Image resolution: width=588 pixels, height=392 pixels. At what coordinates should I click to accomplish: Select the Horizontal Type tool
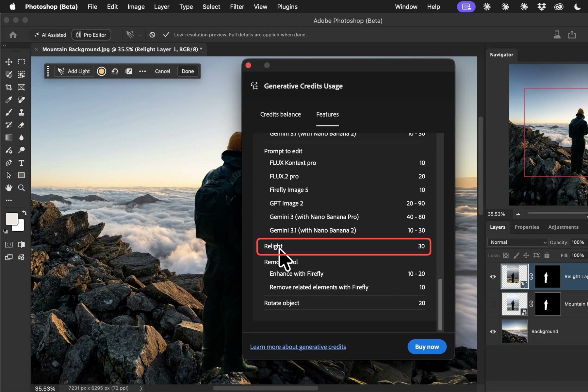(22, 163)
